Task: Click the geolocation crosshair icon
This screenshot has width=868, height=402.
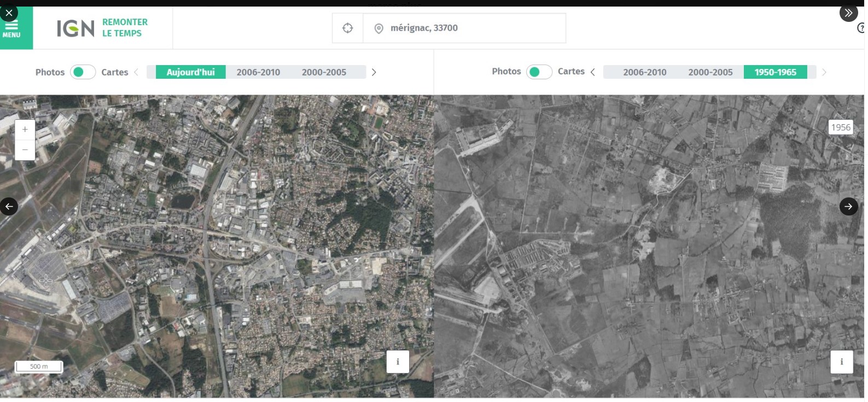Action: click(347, 28)
